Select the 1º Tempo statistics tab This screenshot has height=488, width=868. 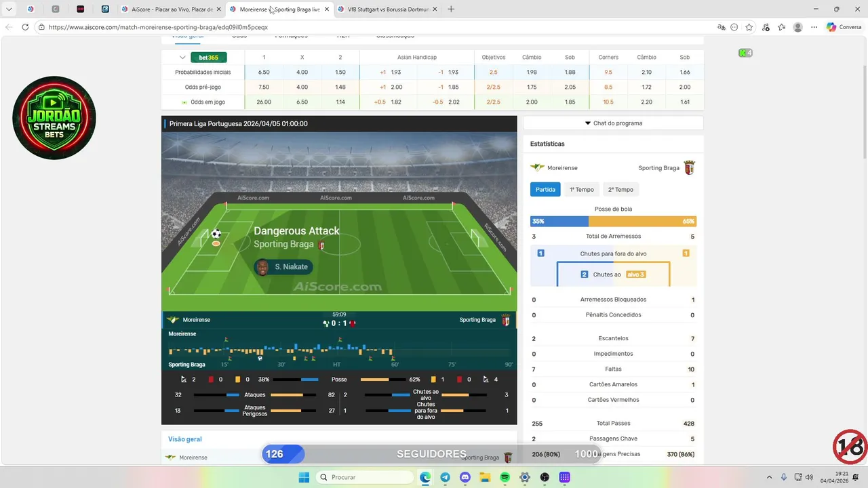tap(582, 190)
